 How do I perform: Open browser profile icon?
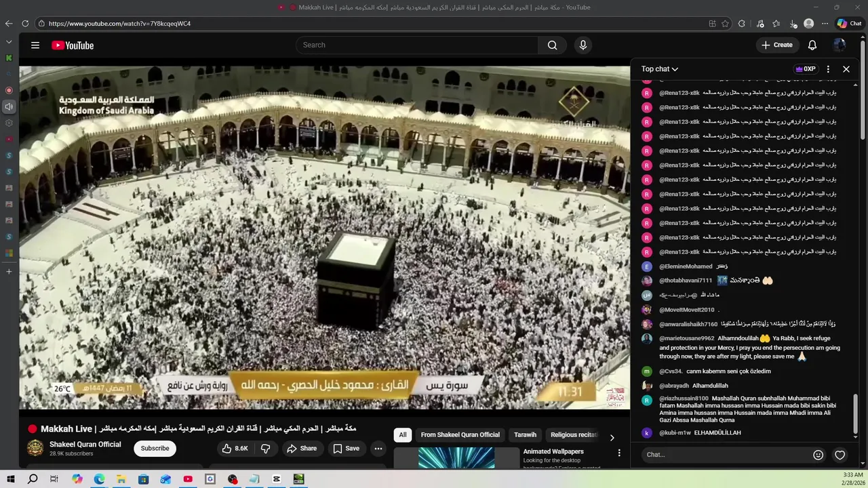(808, 23)
